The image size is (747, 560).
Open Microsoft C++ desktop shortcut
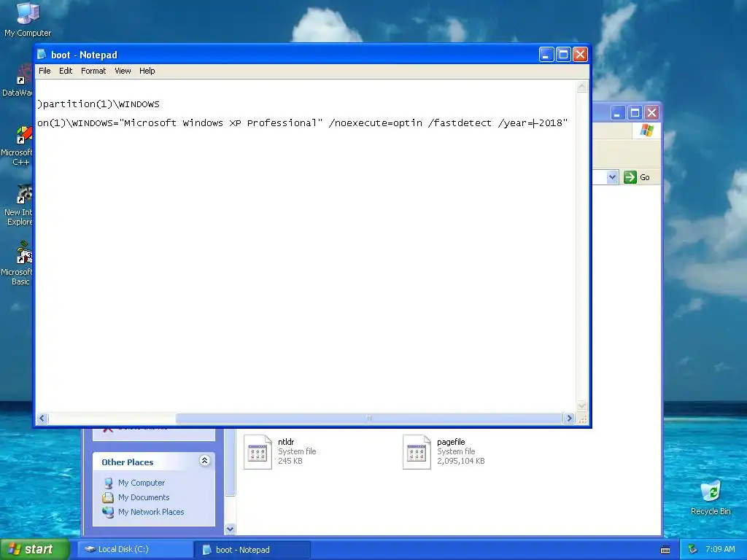tap(18, 145)
